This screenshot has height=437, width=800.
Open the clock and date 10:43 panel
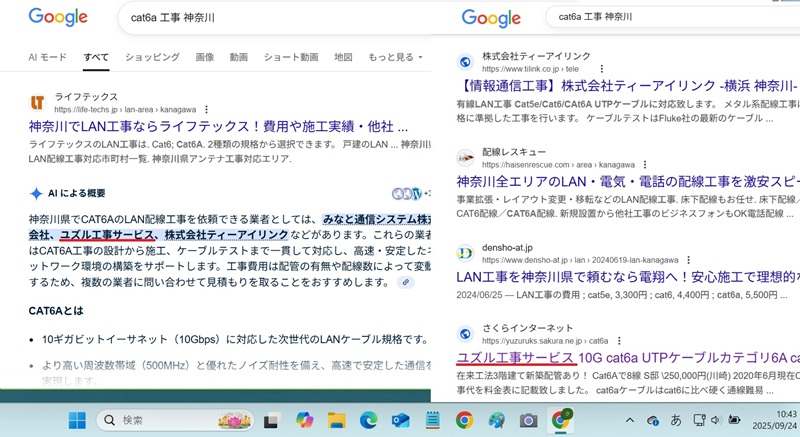pyautogui.click(x=774, y=420)
